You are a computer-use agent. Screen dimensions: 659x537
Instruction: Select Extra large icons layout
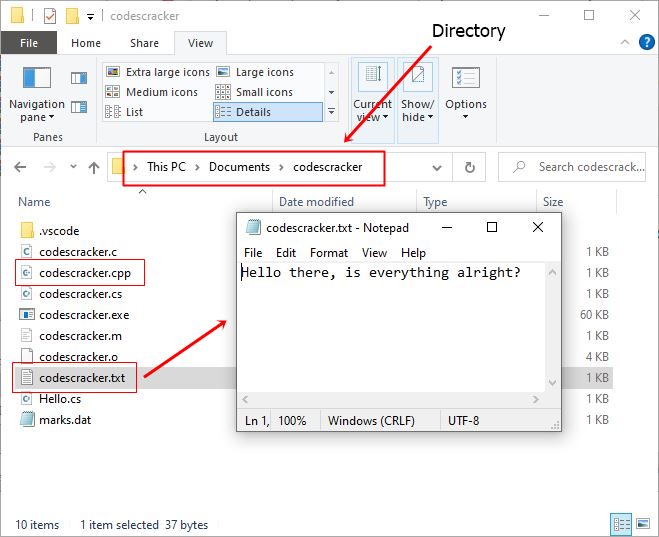click(158, 72)
